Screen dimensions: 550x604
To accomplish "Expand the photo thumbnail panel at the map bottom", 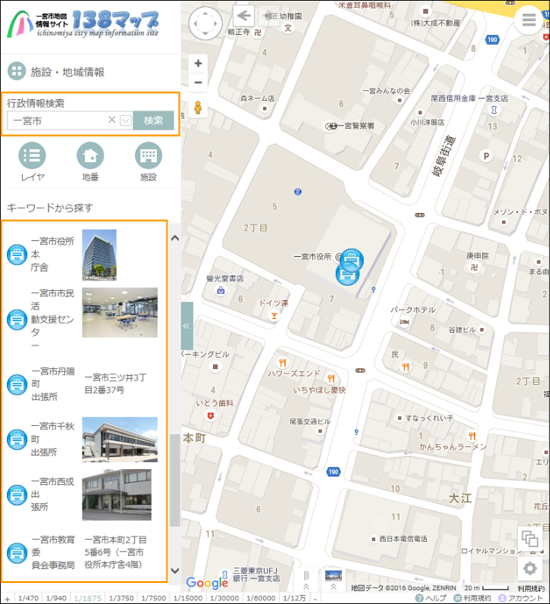I will point(333,580).
